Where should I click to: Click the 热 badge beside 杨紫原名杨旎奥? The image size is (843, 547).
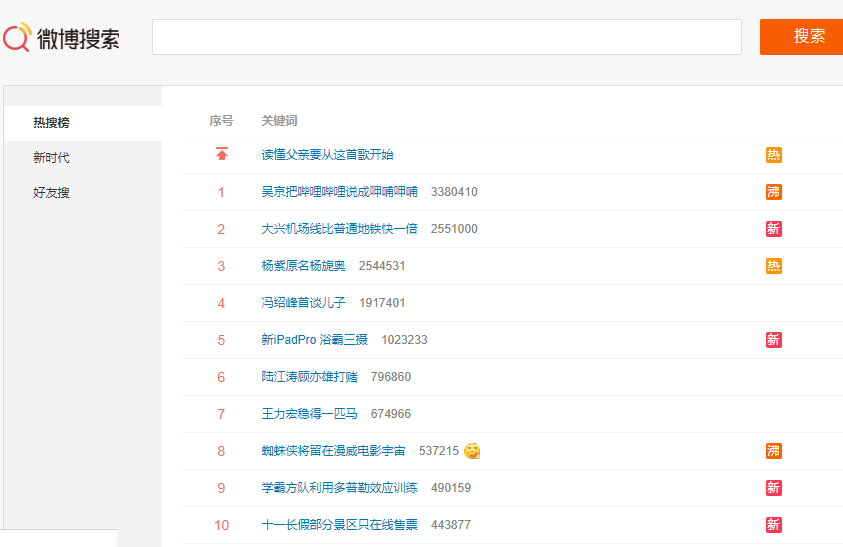(773, 266)
